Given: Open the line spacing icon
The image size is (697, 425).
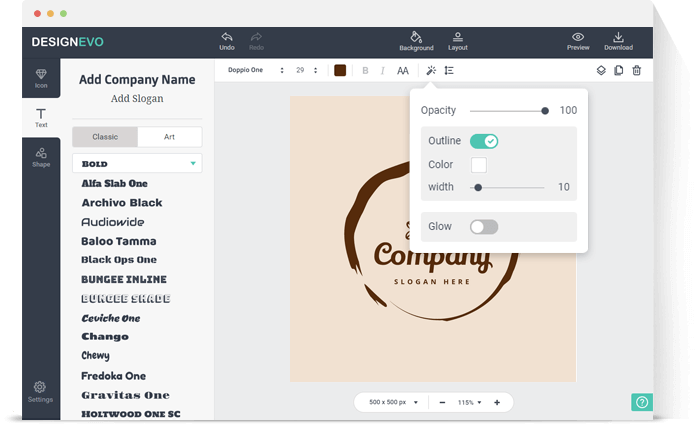Looking at the screenshot, I should pyautogui.click(x=449, y=70).
